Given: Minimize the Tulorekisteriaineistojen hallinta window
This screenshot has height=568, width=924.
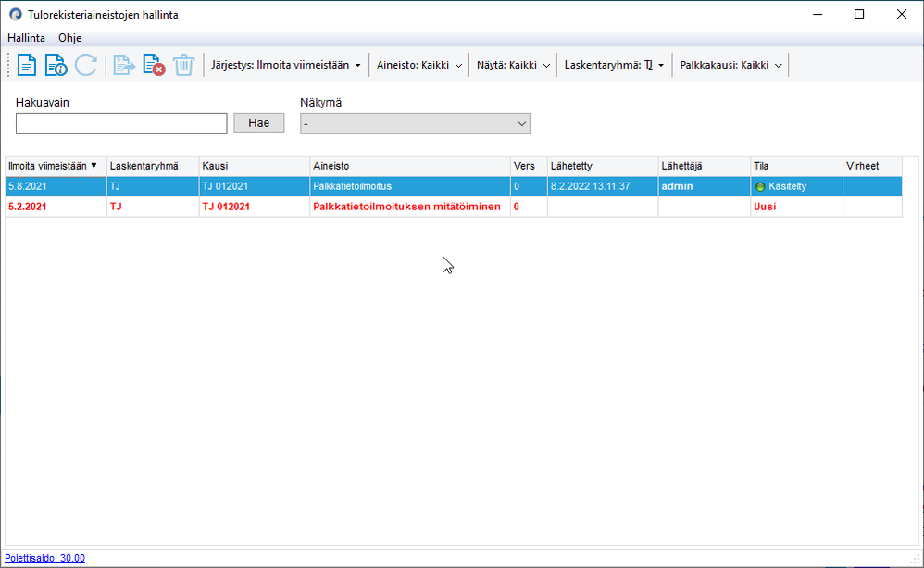Looking at the screenshot, I should [x=818, y=14].
